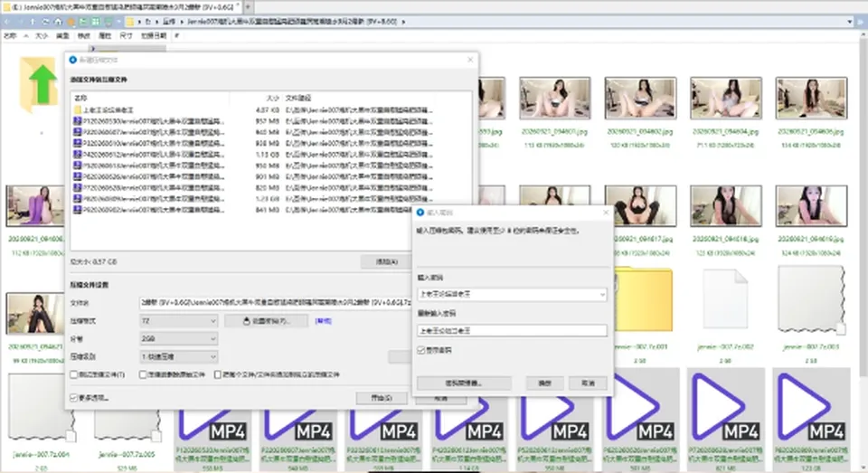Expand the password history dropdown arrow
The width and height of the screenshot is (868, 473).
coord(602,295)
